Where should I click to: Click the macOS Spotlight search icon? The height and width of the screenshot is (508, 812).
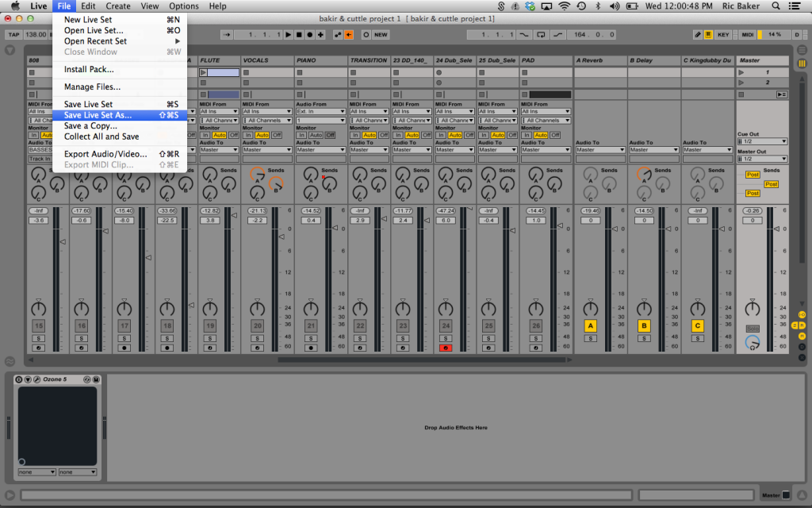pyautogui.click(x=776, y=6)
